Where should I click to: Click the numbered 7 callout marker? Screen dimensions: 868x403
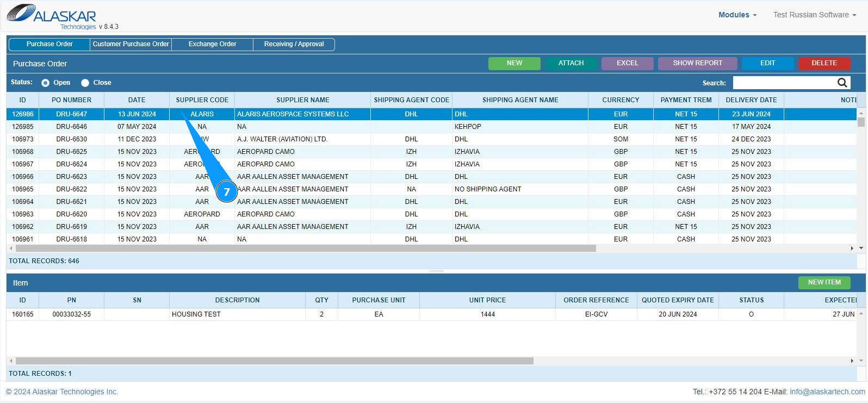coord(227,192)
